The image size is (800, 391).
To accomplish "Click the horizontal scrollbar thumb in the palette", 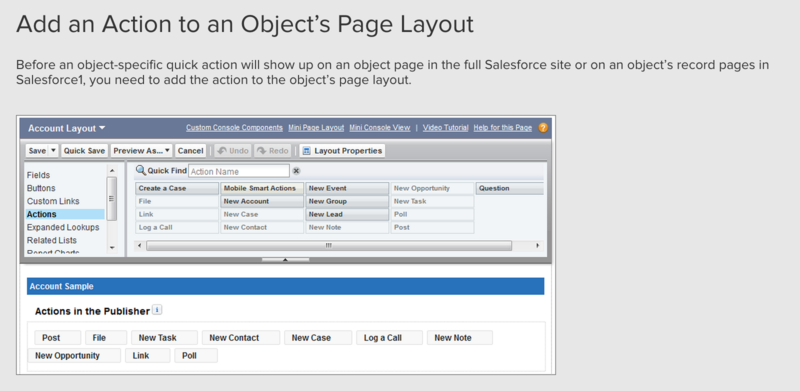I will pos(329,246).
